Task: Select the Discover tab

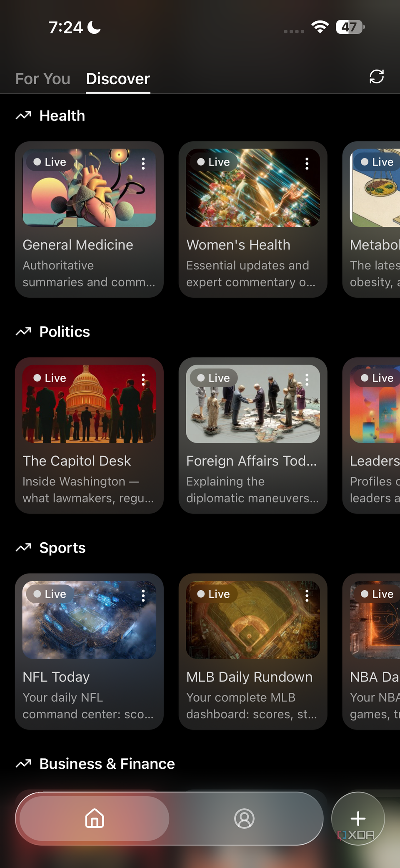Action: (x=118, y=79)
